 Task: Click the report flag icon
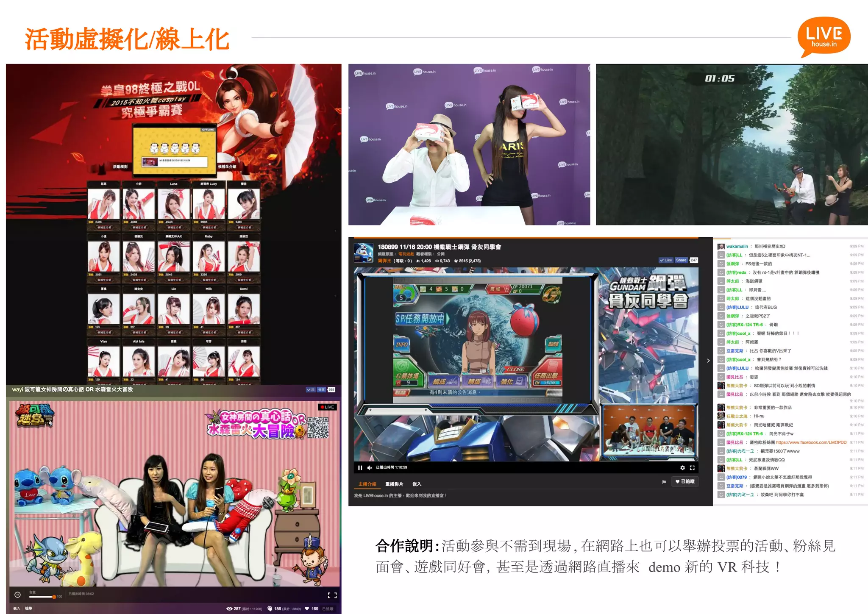(x=664, y=482)
